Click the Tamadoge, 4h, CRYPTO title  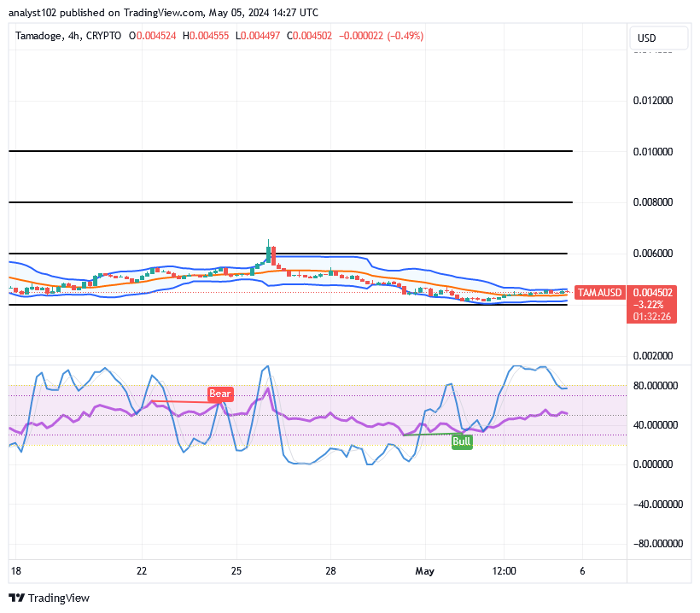coord(67,36)
